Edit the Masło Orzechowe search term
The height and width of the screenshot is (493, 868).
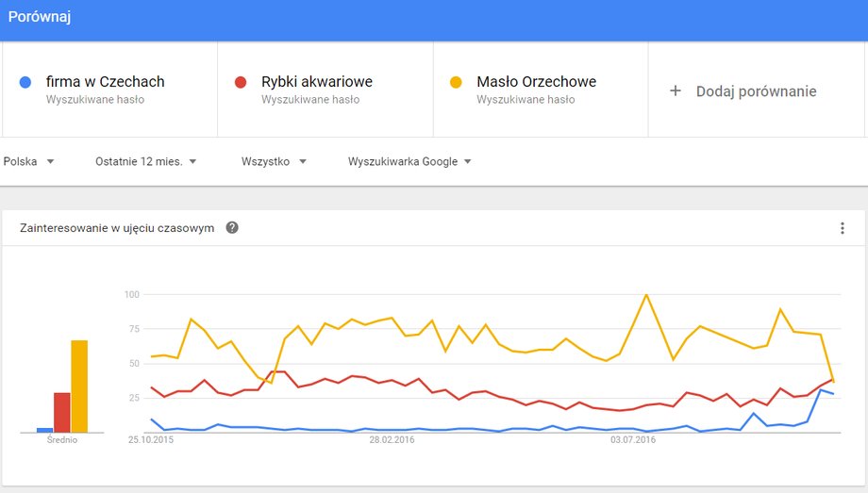[537, 82]
